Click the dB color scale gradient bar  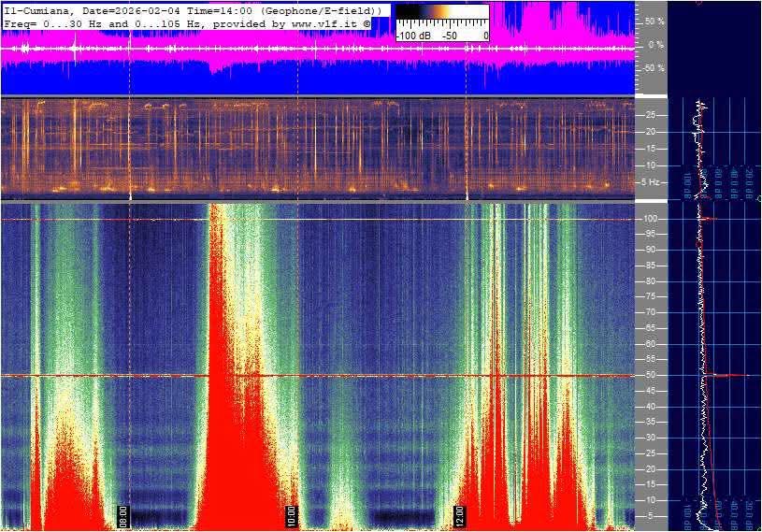click(441, 13)
